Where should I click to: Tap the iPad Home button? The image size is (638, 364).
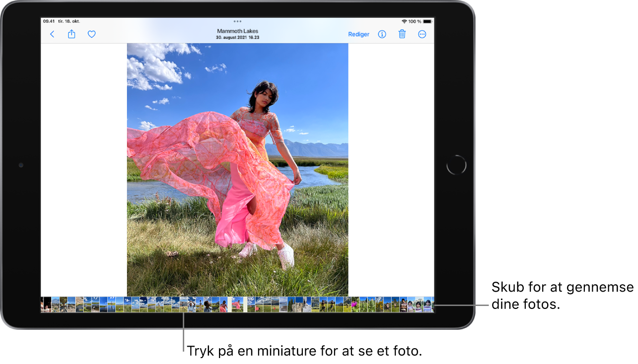point(456,165)
